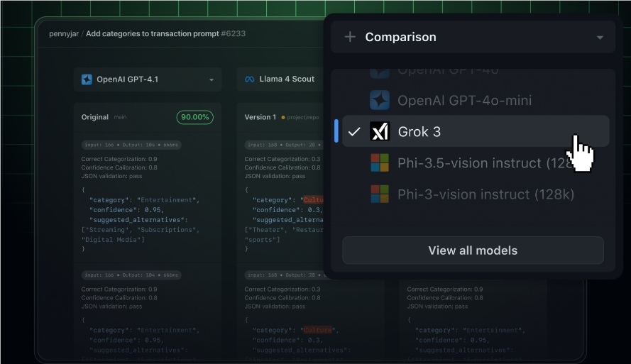Open the OpenAI GPT-4.1 model dropdown arrow
Screen dimensions: 631x364
point(212,80)
